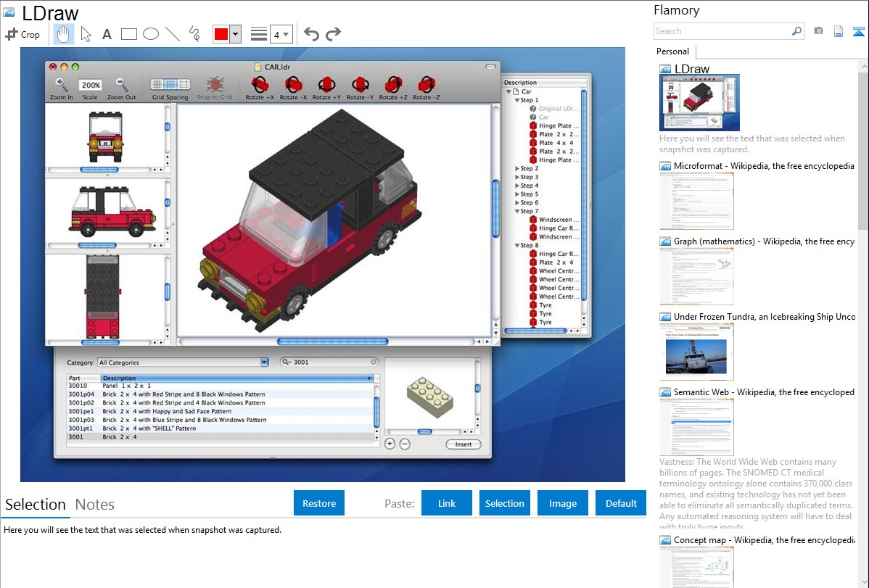The height and width of the screenshot is (588, 869).
Task: Choose the arrow pointer tool
Action: (86, 34)
